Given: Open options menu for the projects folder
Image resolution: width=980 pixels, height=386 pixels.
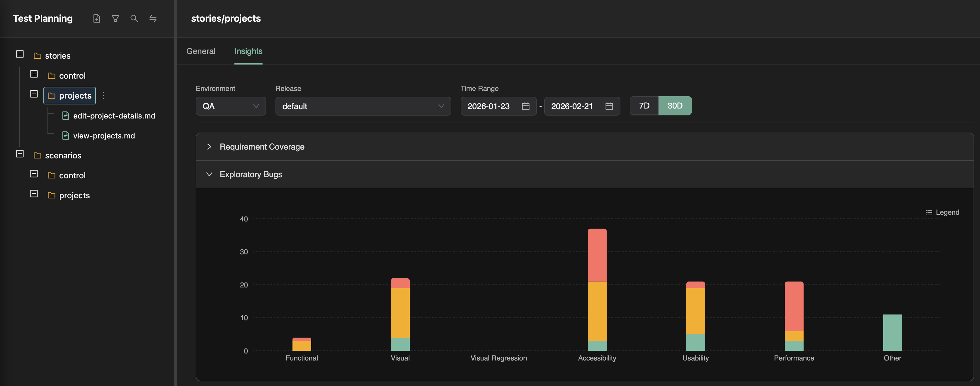Looking at the screenshot, I should point(103,96).
